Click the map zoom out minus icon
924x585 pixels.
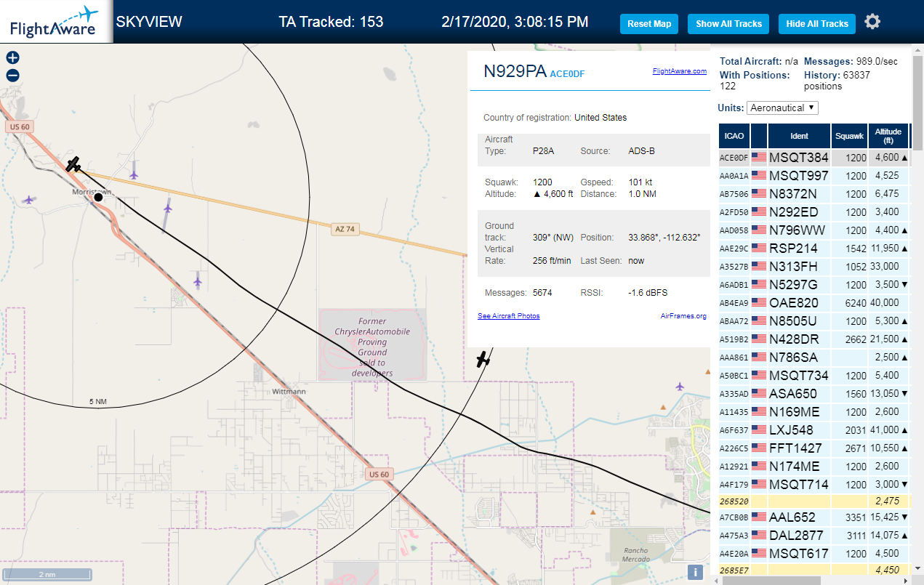coord(12,75)
